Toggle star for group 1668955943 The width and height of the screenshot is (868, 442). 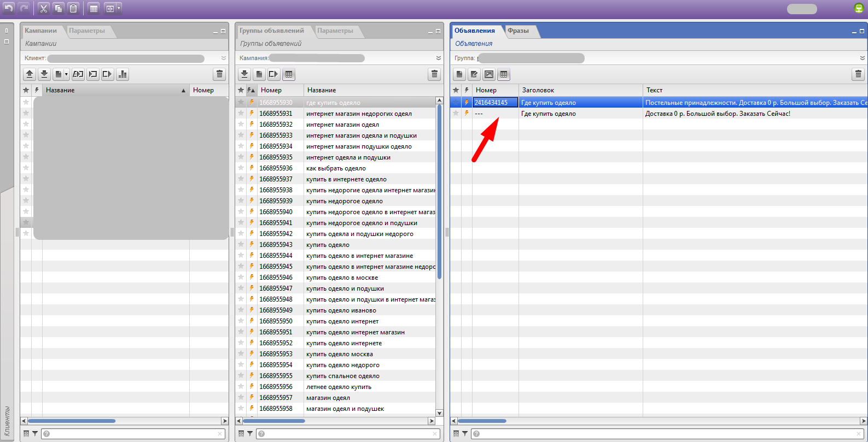[241, 244]
